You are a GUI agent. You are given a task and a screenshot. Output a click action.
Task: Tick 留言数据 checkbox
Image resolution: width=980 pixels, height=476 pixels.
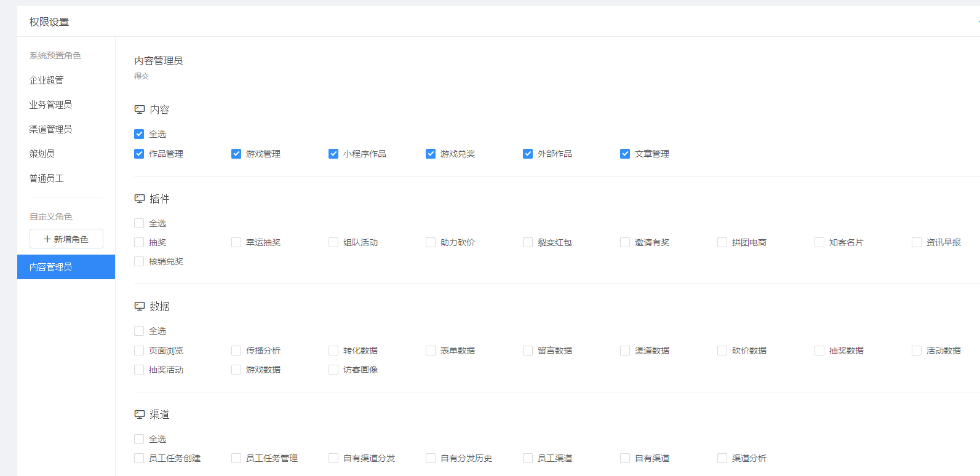click(528, 351)
